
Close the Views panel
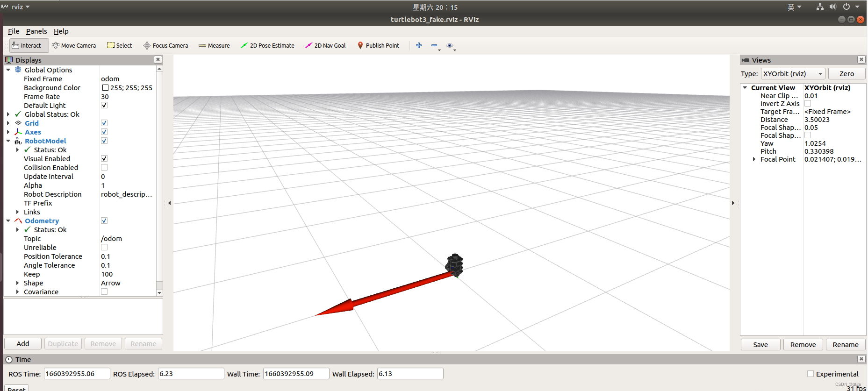pos(861,59)
